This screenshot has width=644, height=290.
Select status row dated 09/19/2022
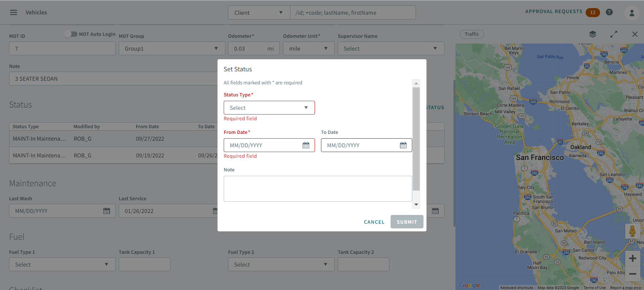coord(113,155)
